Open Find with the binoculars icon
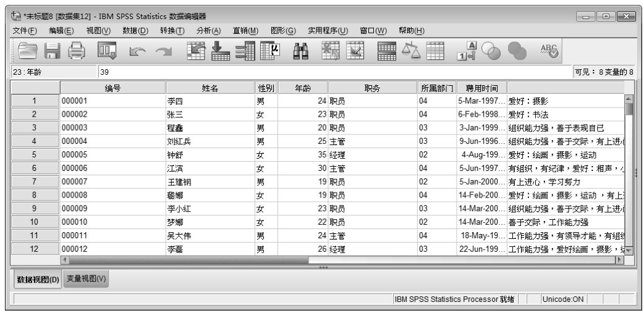644x313 pixels. [300, 51]
